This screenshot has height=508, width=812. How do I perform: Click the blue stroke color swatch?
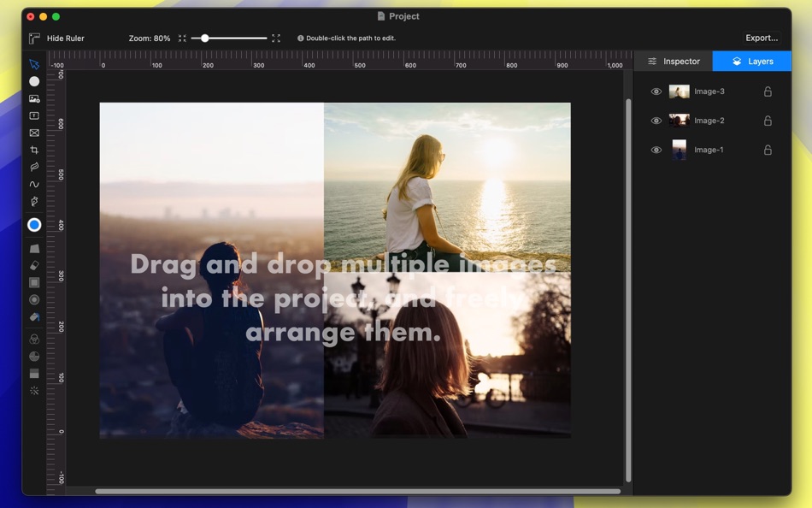(34, 225)
